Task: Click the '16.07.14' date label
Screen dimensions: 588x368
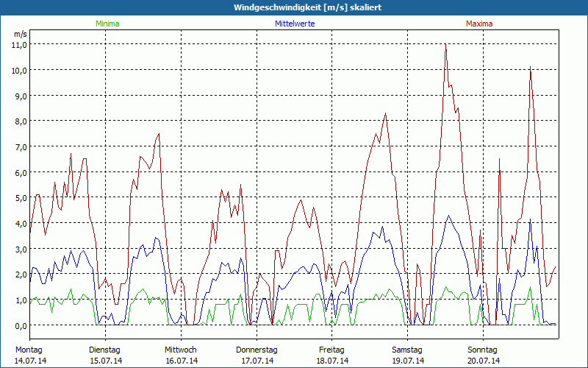Action: [x=182, y=361]
